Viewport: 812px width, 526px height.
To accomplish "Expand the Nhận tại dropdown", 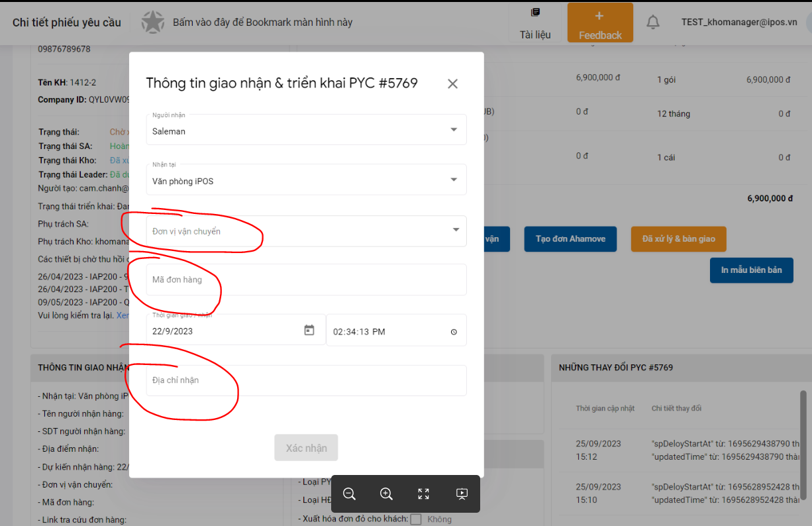I will pos(454,180).
